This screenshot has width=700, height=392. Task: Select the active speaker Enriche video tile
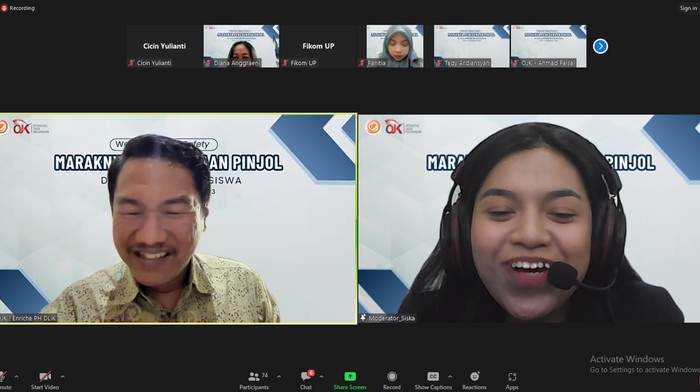click(178, 219)
